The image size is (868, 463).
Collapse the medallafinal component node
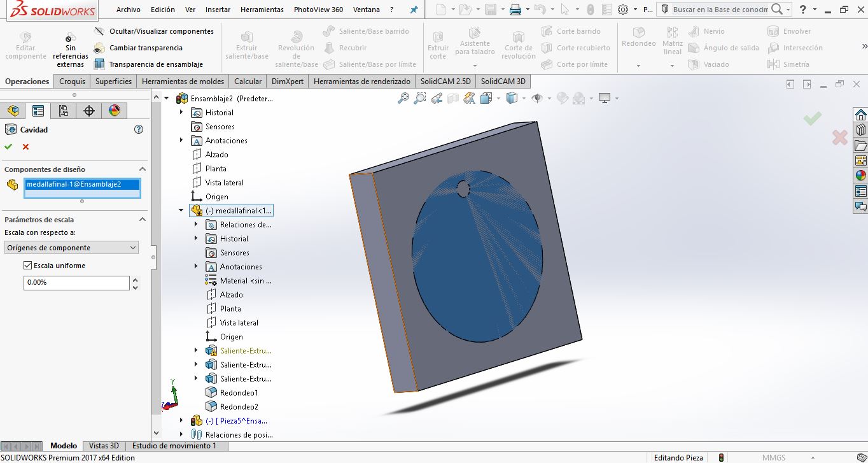181,211
